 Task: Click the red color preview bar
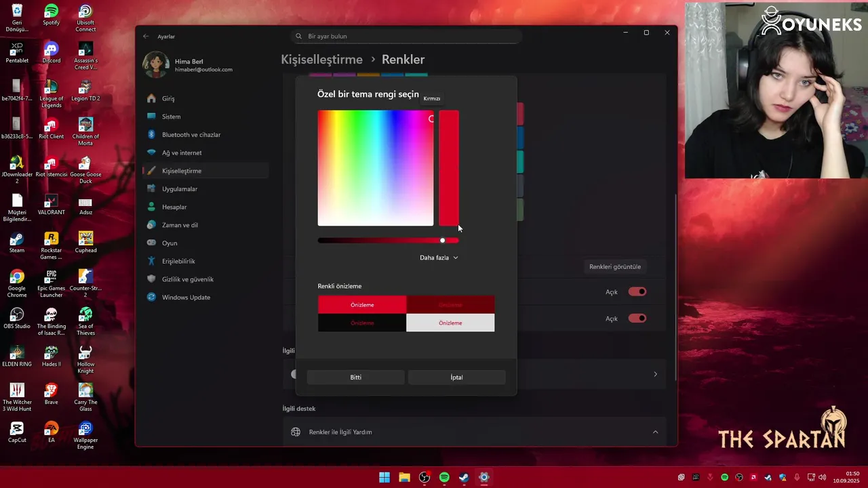[x=449, y=168]
